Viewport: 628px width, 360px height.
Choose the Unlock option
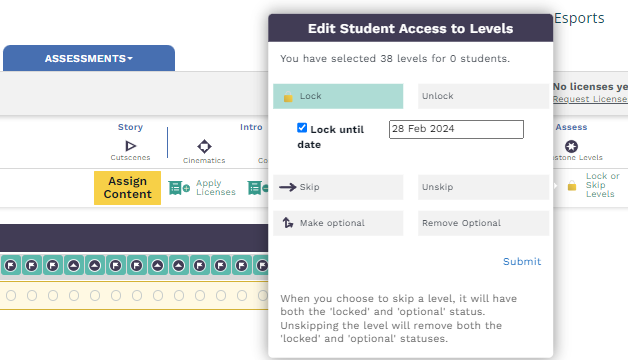(x=483, y=96)
